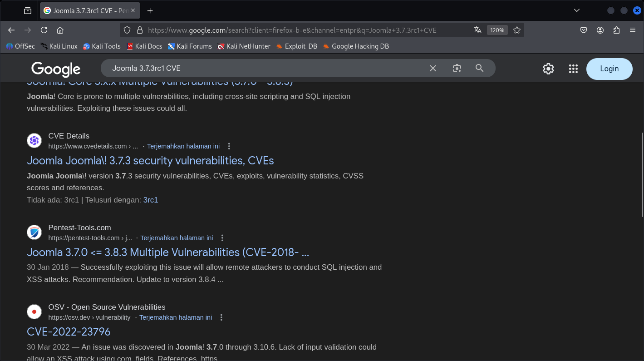644x361 pixels.
Task: Bookmark this page with star
Action: (517, 30)
